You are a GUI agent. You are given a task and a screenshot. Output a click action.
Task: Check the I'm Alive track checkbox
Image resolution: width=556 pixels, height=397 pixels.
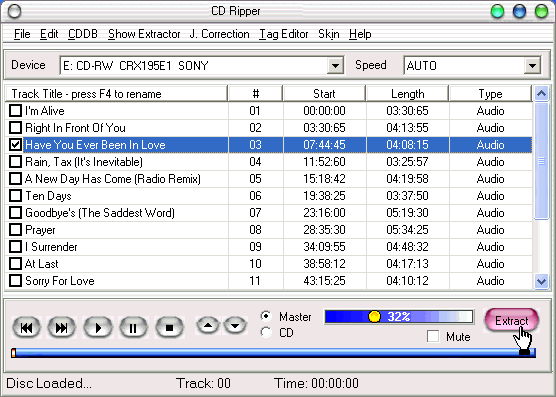point(15,111)
